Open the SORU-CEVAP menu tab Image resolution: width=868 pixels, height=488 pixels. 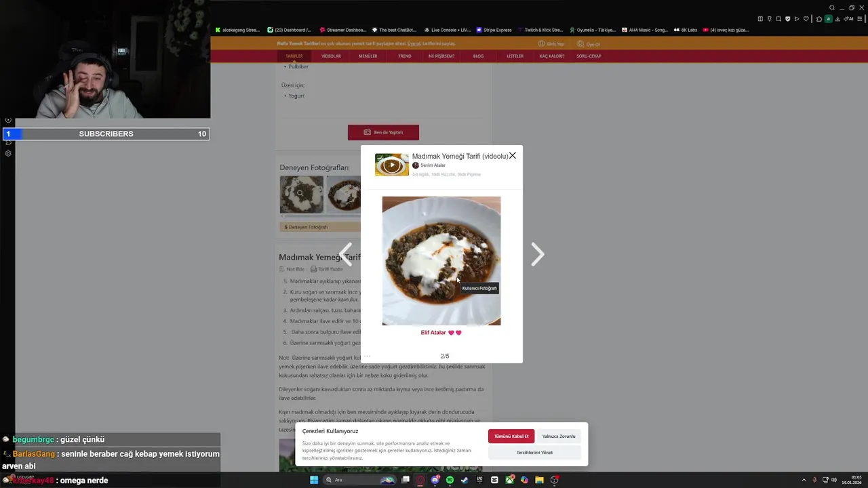[x=589, y=56]
